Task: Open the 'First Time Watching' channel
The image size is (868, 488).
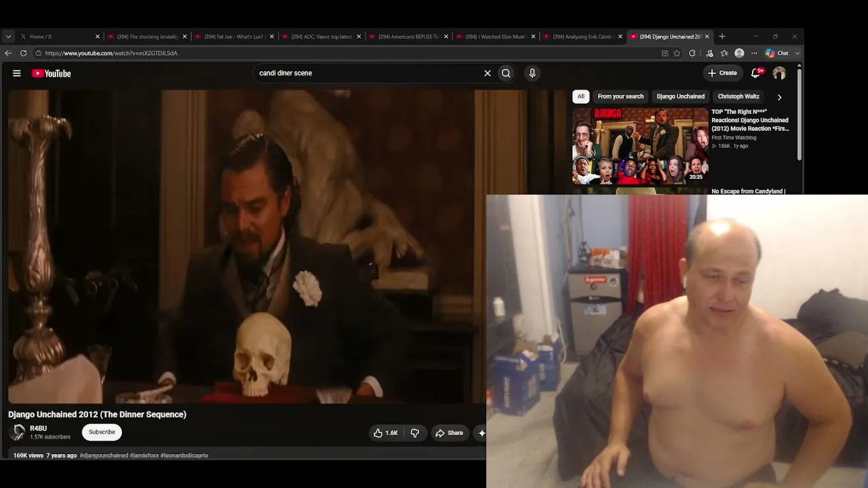Action: point(734,138)
